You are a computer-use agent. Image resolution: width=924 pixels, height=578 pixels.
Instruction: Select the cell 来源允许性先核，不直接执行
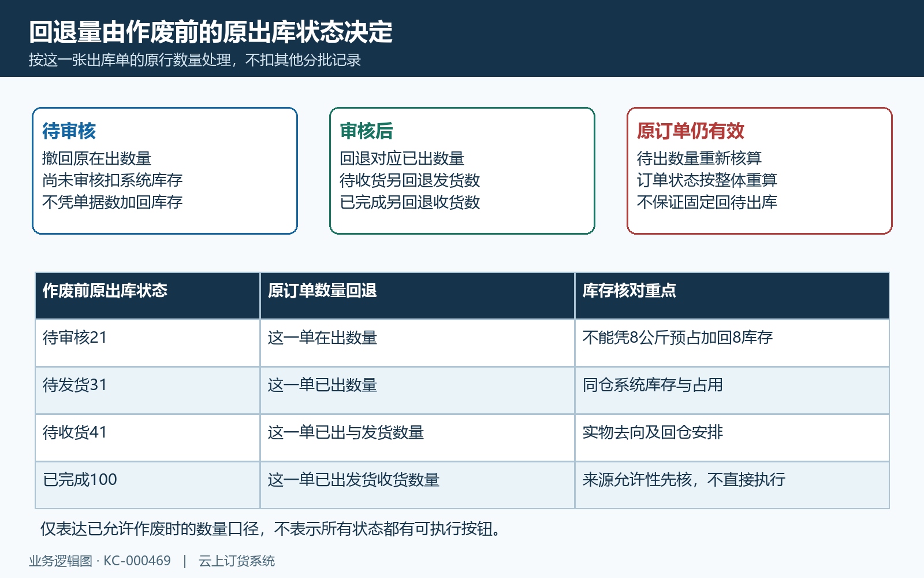(x=732, y=485)
